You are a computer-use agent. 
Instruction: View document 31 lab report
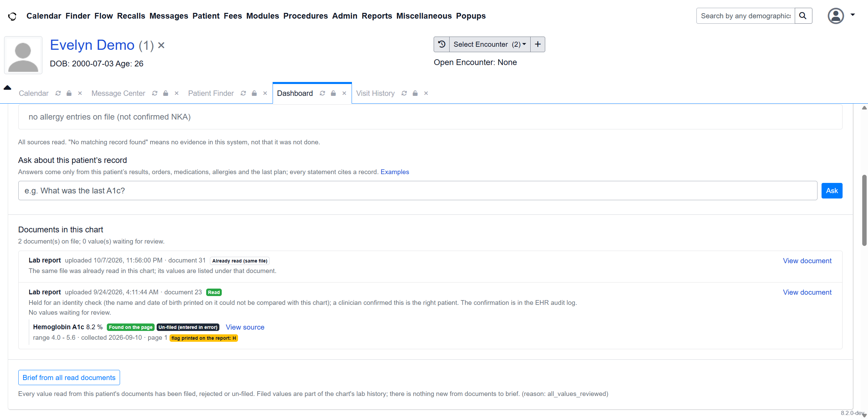pyautogui.click(x=807, y=261)
